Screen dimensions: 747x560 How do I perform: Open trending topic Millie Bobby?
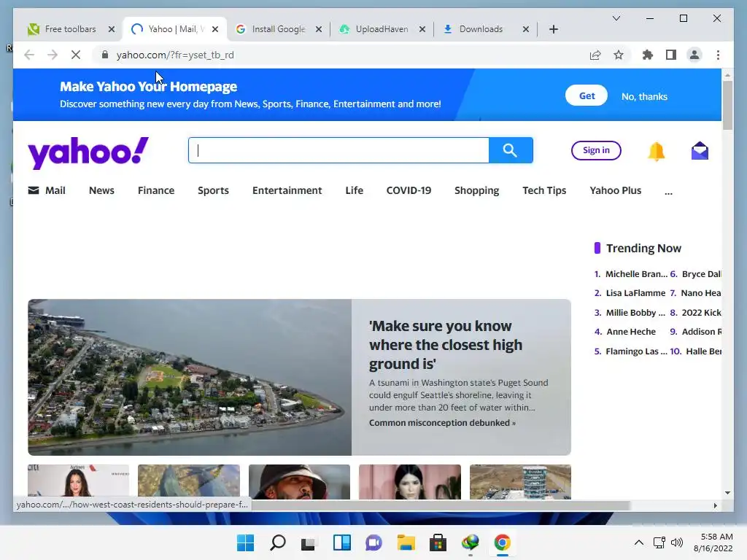pos(635,313)
